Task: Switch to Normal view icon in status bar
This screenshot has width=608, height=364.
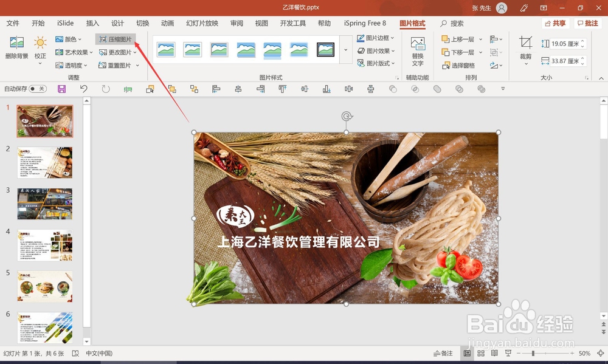Action: (x=467, y=353)
